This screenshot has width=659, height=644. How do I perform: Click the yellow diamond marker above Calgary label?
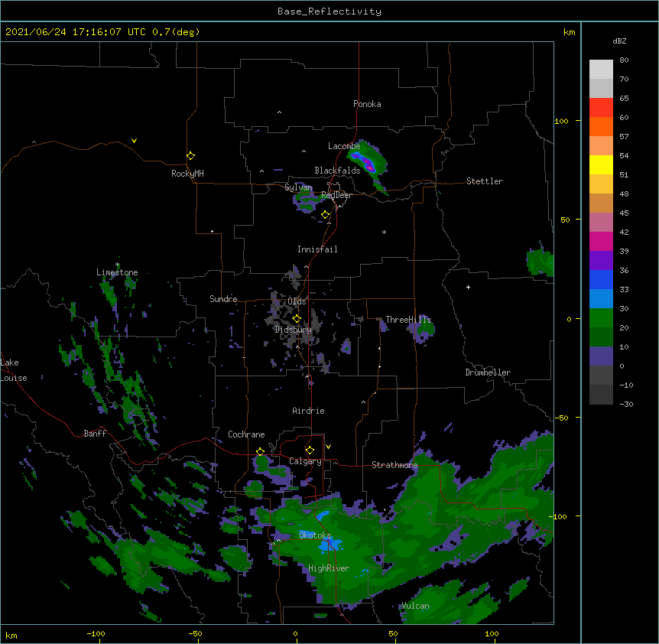[x=310, y=450]
